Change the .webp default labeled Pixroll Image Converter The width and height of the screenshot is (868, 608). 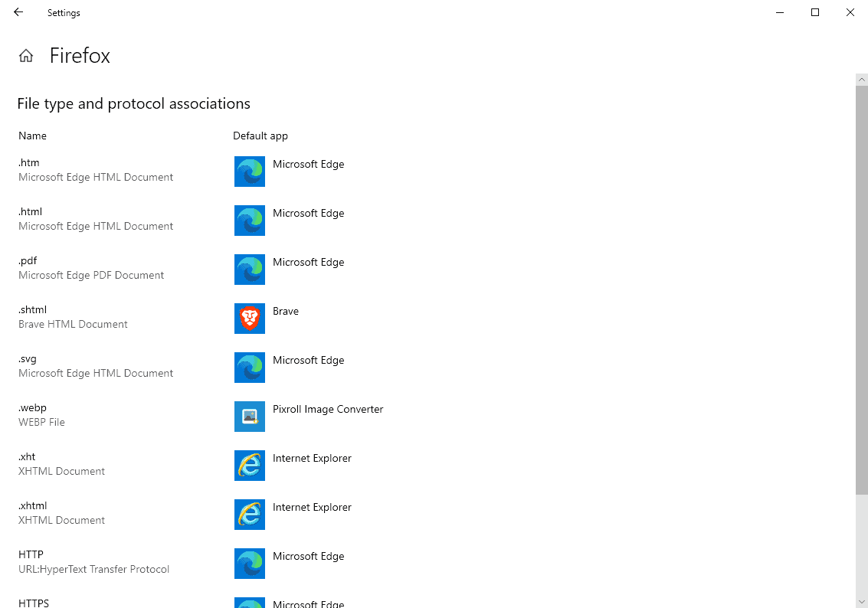pos(328,410)
